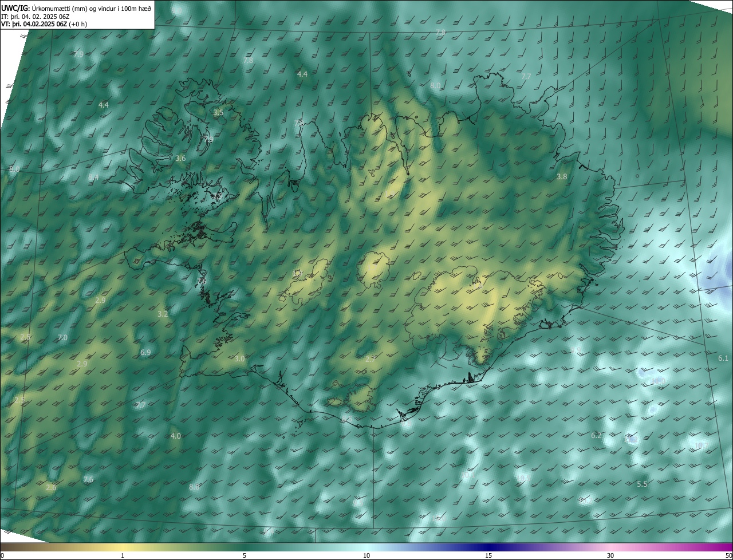
Task: Click the 7.0 value label on the map
Action: pos(62,338)
